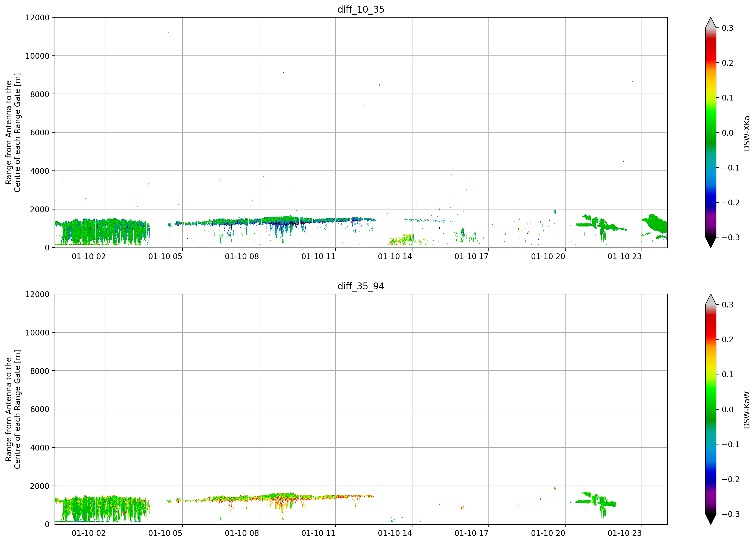
Task: Click the 10000 y-tick on diff_35_94 plot
Action: [37, 332]
